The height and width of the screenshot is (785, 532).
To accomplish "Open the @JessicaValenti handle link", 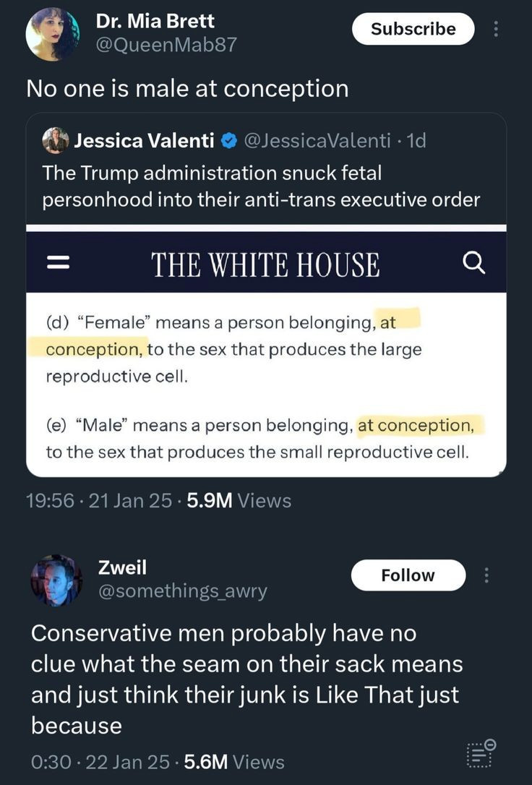I will tap(317, 141).
